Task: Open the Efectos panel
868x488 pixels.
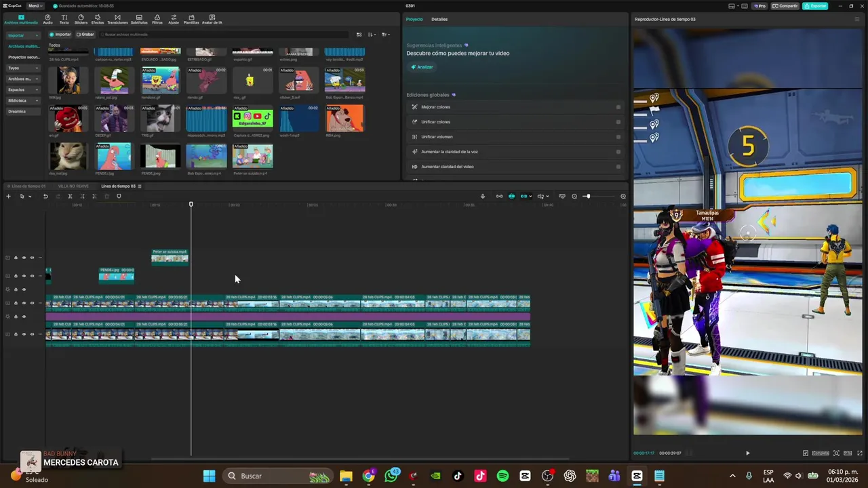Action: click(x=98, y=19)
